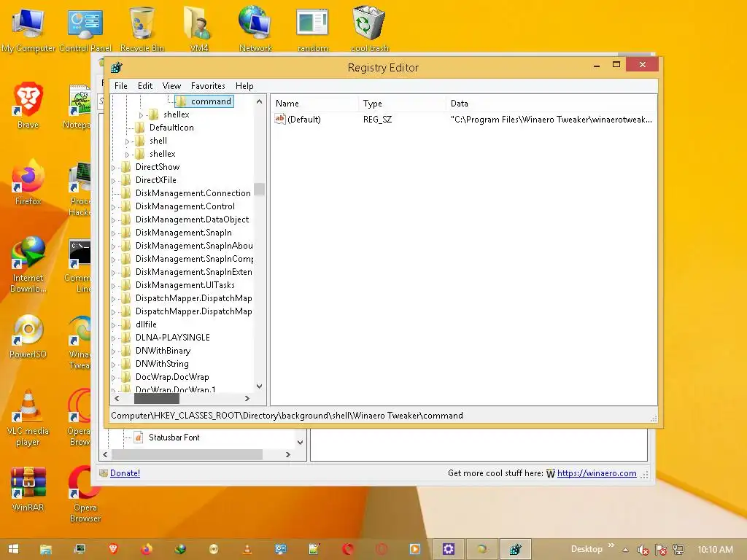
Task: Select Statusbar Font in Winaero Tweaker
Action: pos(174,437)
